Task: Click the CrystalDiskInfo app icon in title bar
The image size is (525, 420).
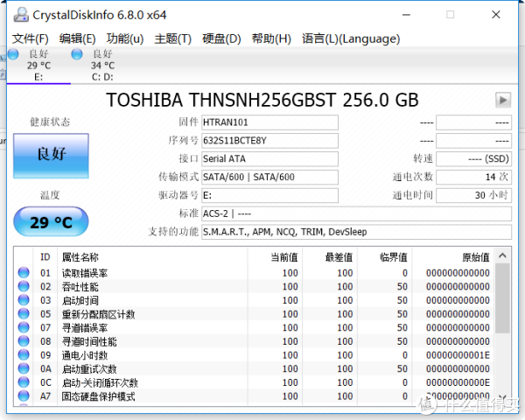Action: pyautogui.click(x=21, y=15)
